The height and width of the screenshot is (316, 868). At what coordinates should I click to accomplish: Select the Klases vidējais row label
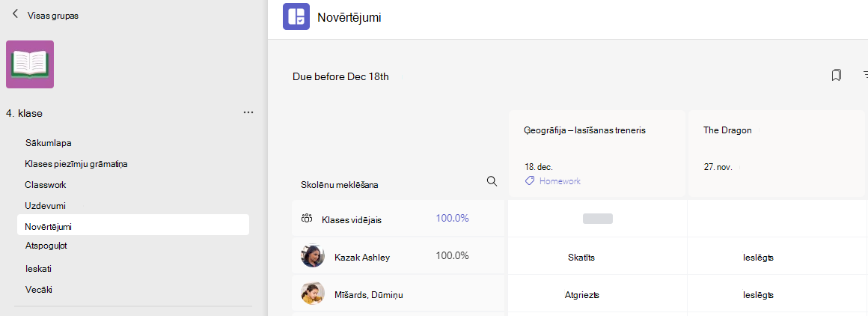[352, 220]
